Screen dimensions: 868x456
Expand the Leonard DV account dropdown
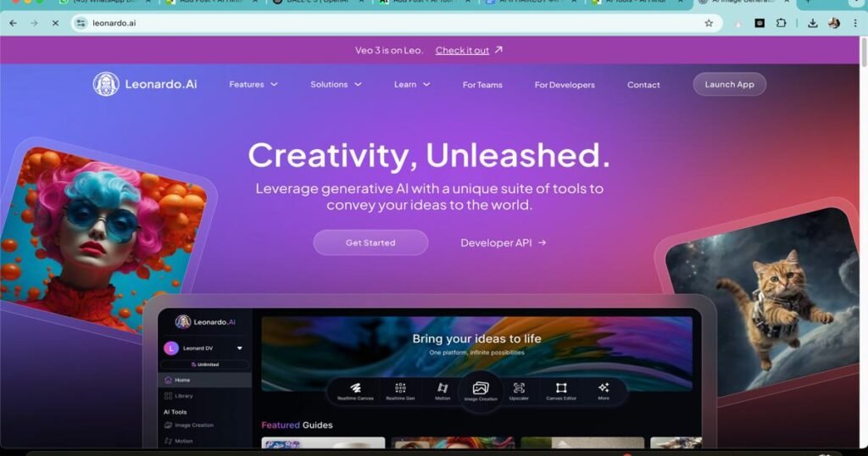click(x=239, y=348)
